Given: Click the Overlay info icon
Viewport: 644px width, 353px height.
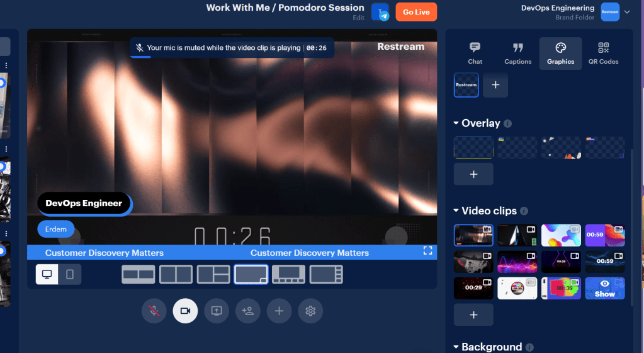Looking at the screenshot, I should tap(507, 124).
